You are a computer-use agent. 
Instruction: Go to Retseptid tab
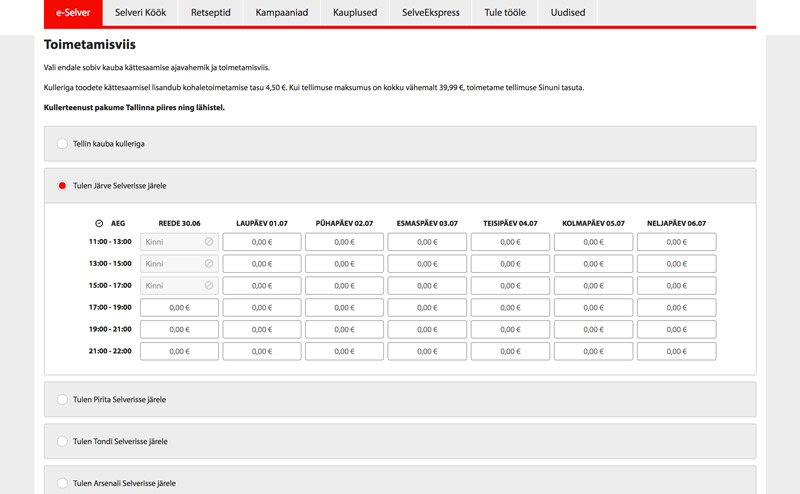[210, 13]
